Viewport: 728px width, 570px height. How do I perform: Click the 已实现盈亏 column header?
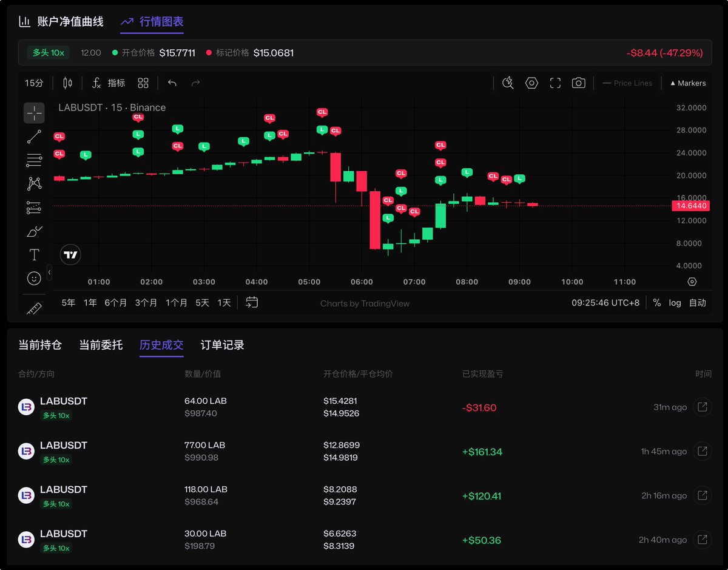[483, 374]
